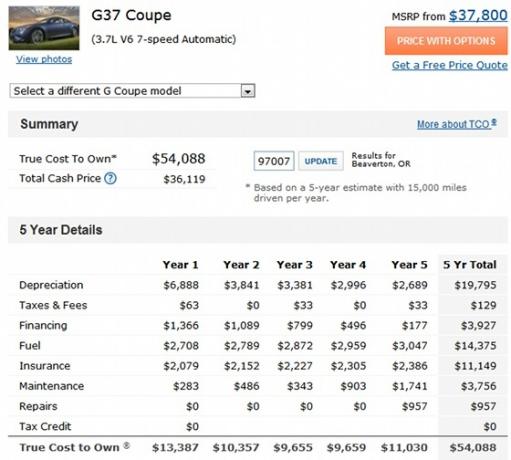
Task: Click the 5 Year Details header
Action: (61, 230)
